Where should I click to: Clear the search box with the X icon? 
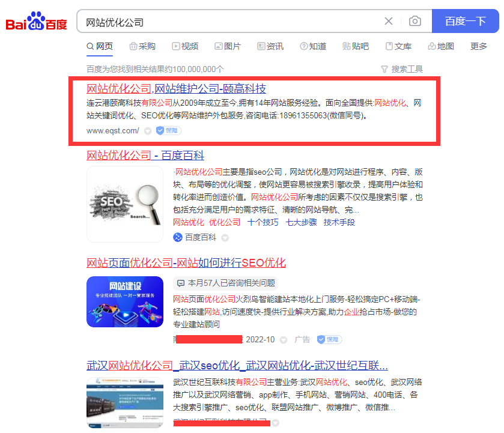389,21
